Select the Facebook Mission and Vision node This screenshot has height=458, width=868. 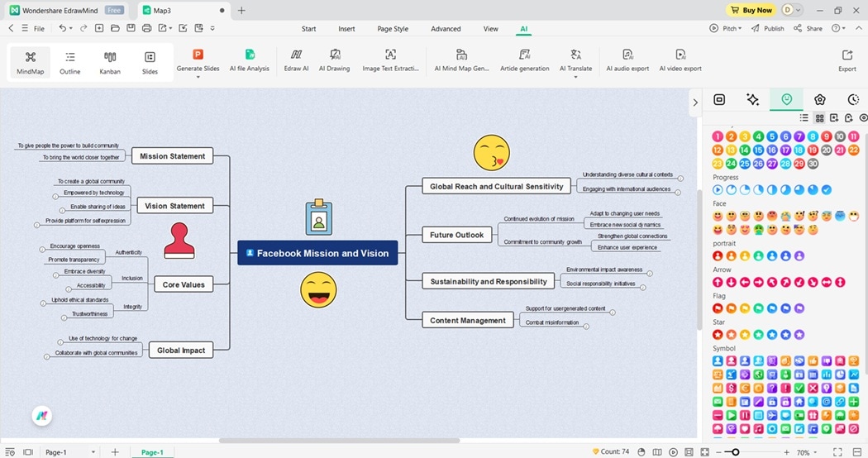[x=317, y=253]
